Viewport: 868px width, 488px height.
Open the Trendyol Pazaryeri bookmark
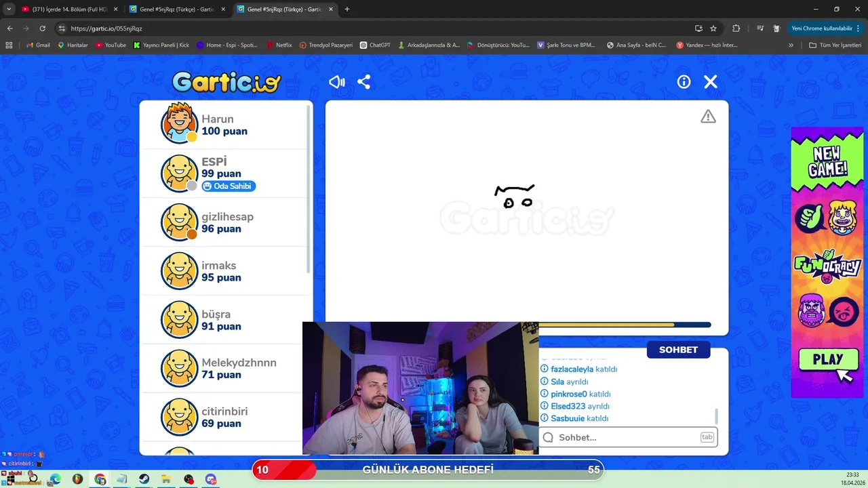point(326,45)
